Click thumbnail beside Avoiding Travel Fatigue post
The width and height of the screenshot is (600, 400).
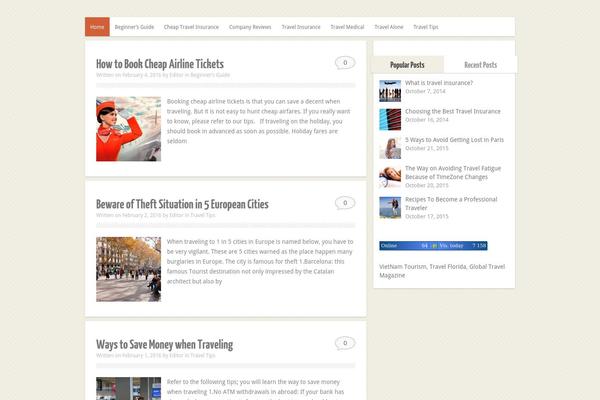[390, 177]
